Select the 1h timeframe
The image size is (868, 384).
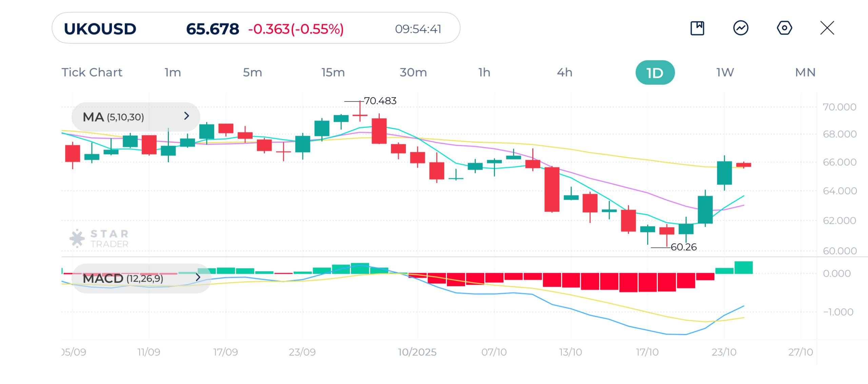484,72
